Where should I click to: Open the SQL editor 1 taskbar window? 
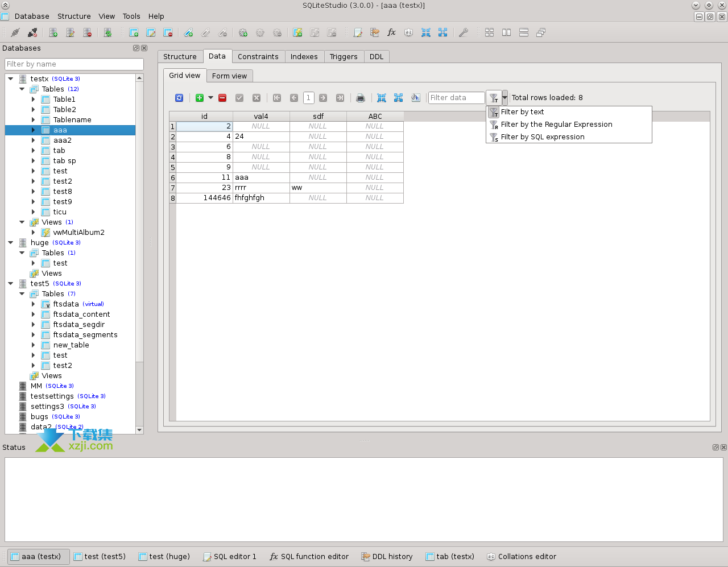point(230,557)
